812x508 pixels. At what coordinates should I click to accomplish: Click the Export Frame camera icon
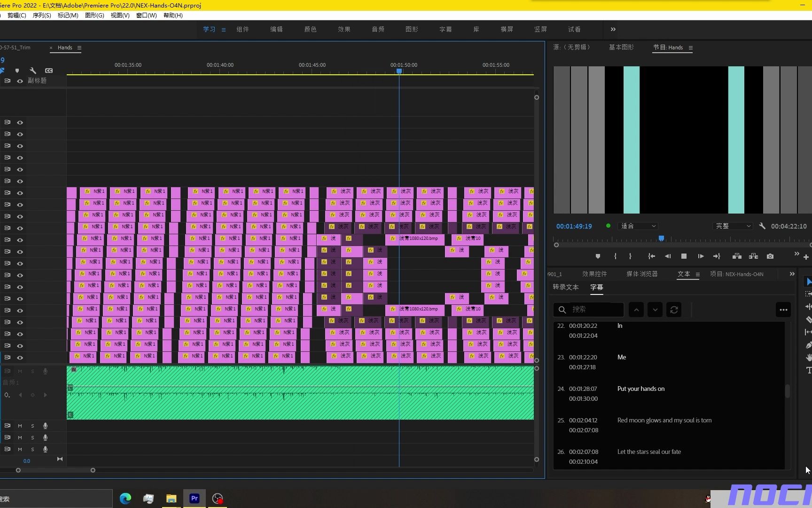tap(770, 256)
